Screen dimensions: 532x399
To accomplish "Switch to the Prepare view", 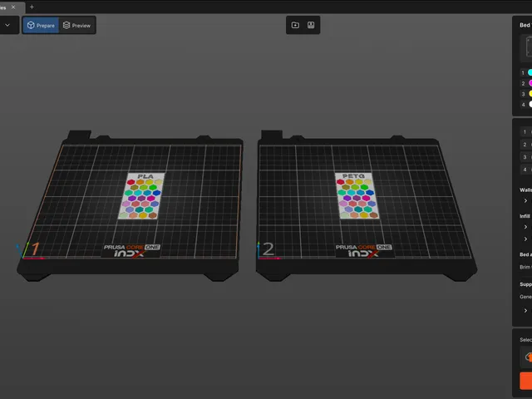I will click(41, 25).
